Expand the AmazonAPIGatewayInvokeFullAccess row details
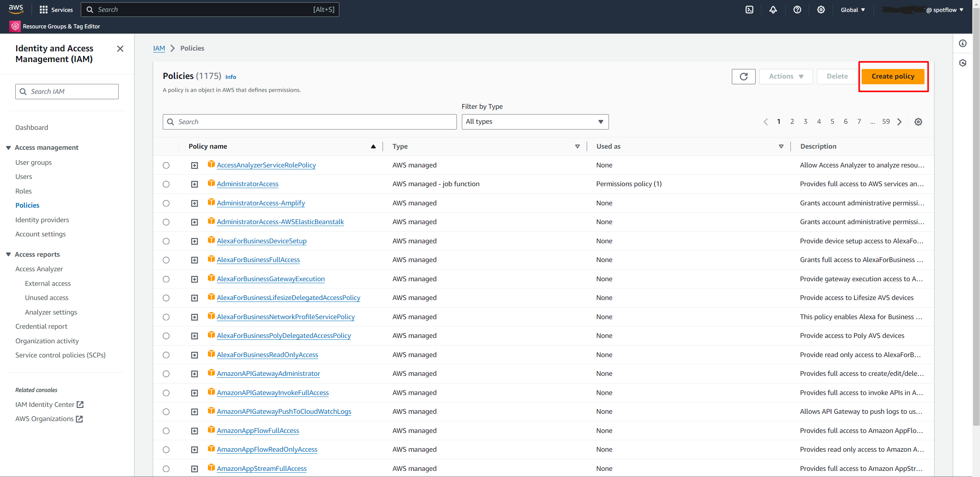The image size is (980, 477). coord(195,393)
